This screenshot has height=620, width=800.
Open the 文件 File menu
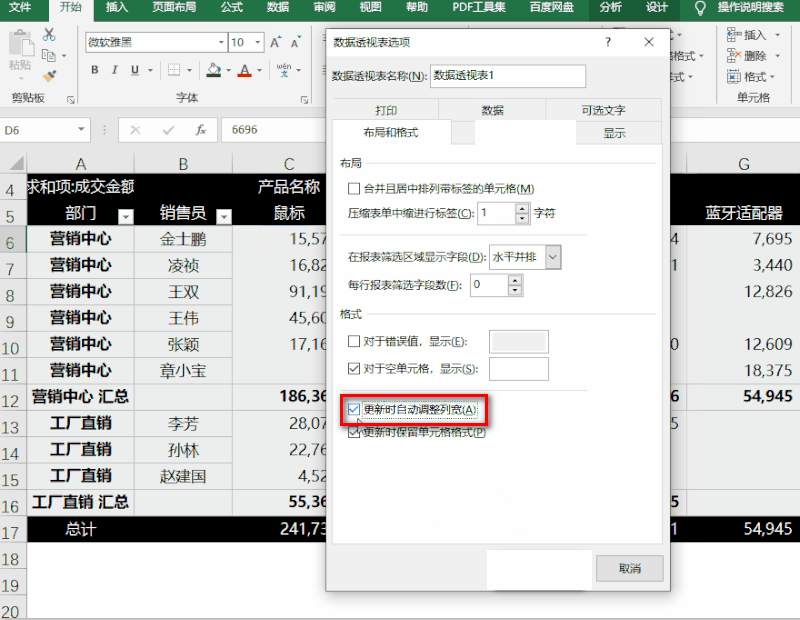(x=20, y=8)
